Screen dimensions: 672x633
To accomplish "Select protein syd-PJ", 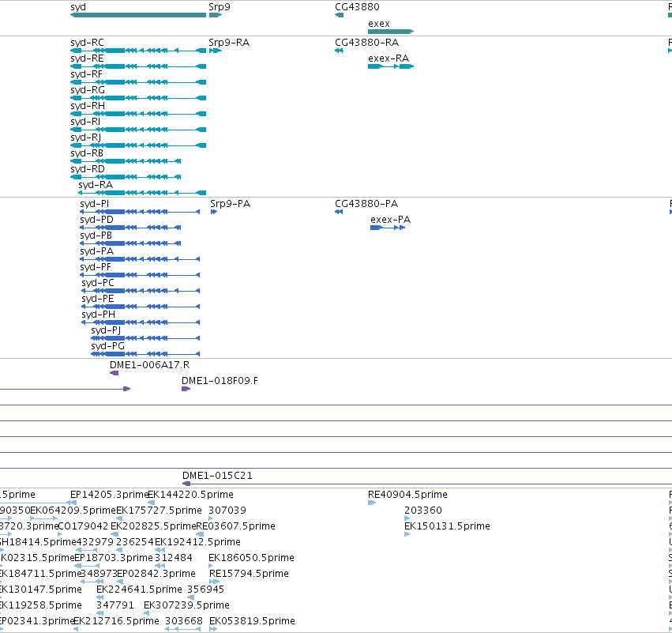I will (x=145, y=338).
